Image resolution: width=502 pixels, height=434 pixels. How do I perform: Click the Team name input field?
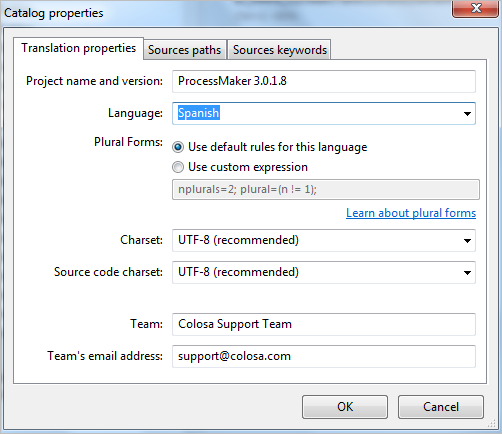click(324, 324)
